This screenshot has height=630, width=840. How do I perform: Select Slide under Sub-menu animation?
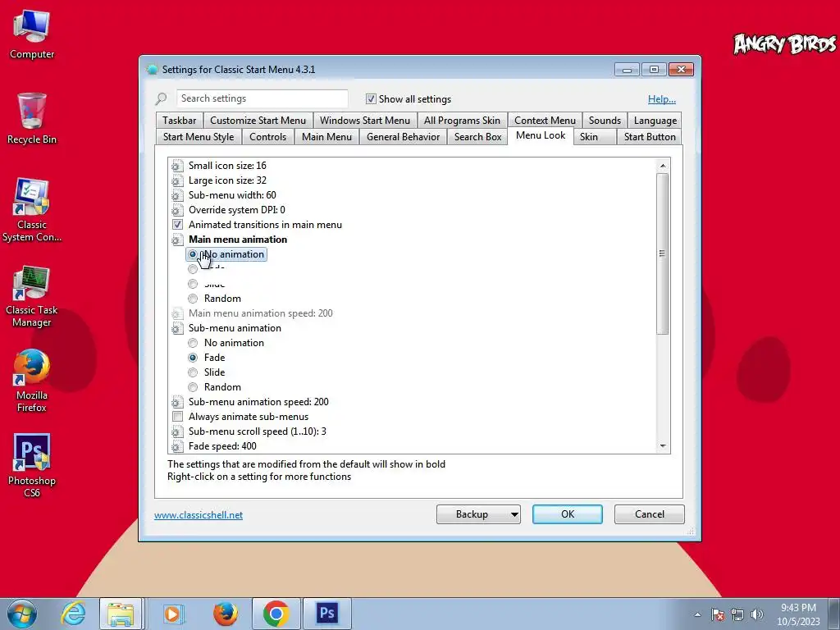[193, 372]
